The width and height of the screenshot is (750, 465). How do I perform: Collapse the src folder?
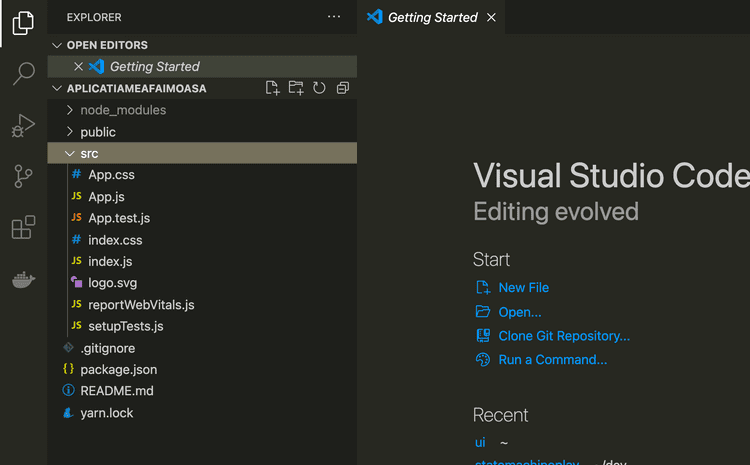(89, 153)
